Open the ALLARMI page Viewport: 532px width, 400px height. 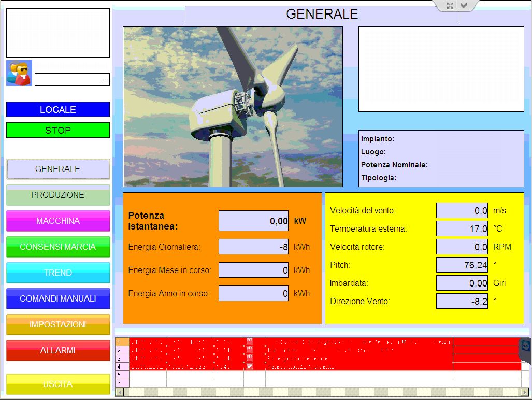pos(57,350)
